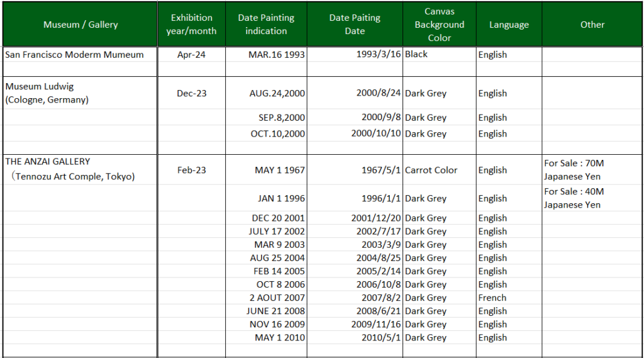The height and width of the screenshot is (358, 644).
Task: Select 'THE ANZAI GALLERY' cell
Action: 80,169
